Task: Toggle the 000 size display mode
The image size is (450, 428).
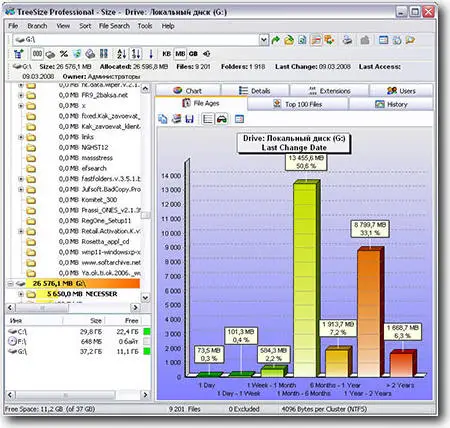Action: (x=37, y=54)
